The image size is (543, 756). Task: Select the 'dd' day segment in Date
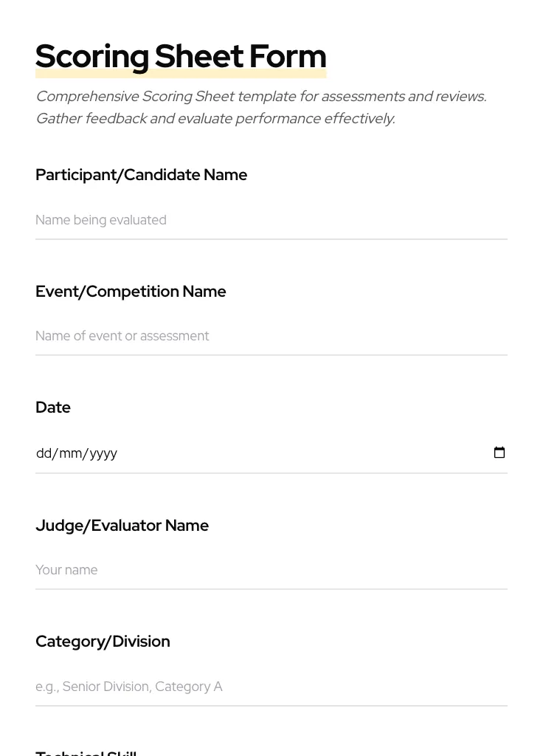pyautogui.click(x=44, y=453)
